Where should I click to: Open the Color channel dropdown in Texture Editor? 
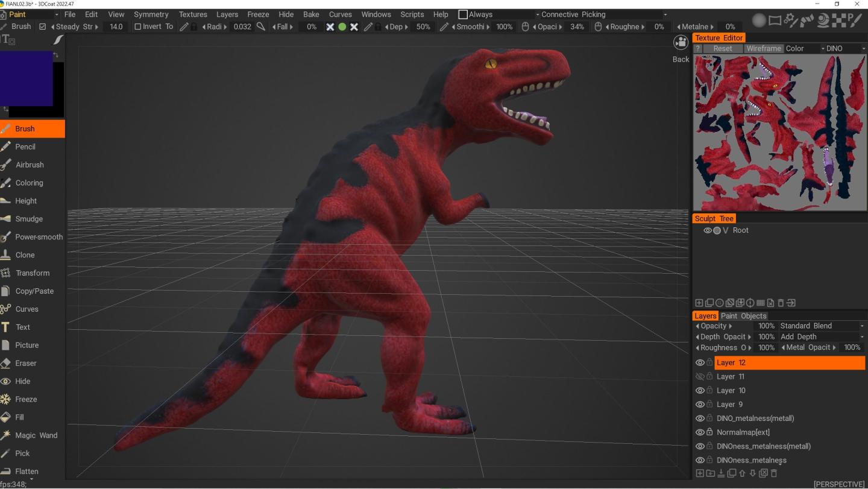click(805, 49)
